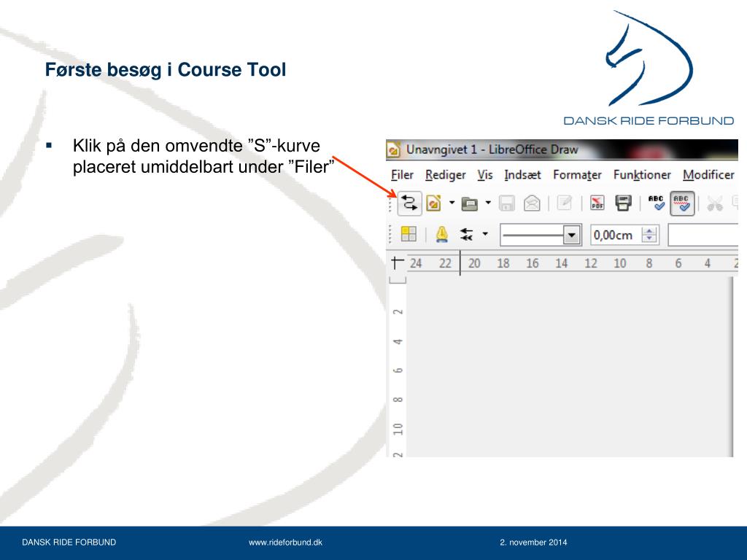Click the www.rideforbund.dk footer link
Screen dimensions: 747x560
(x=285, y=542)
